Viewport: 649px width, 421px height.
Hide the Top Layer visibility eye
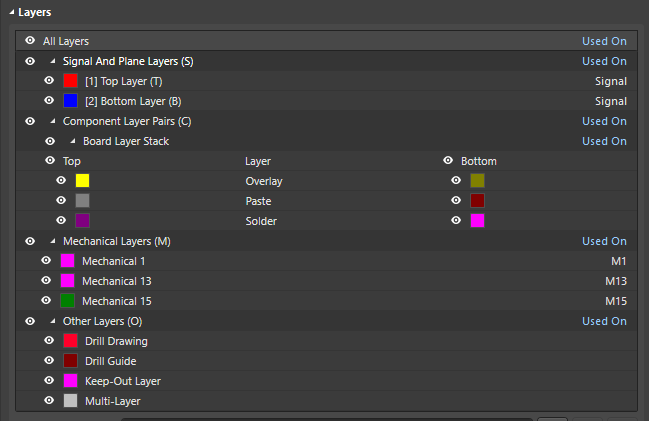49,81
